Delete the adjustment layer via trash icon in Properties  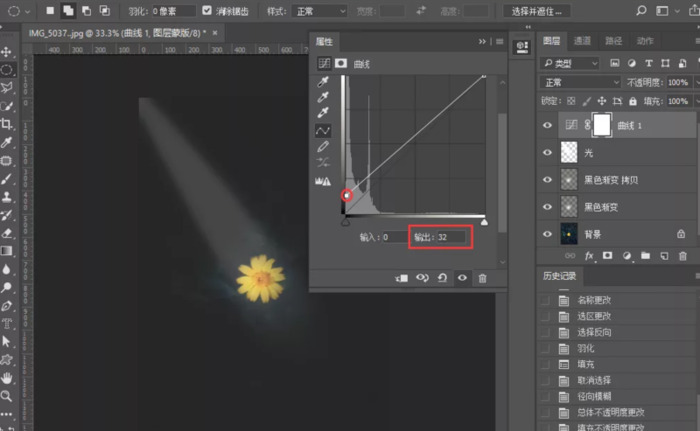point(483,278)
